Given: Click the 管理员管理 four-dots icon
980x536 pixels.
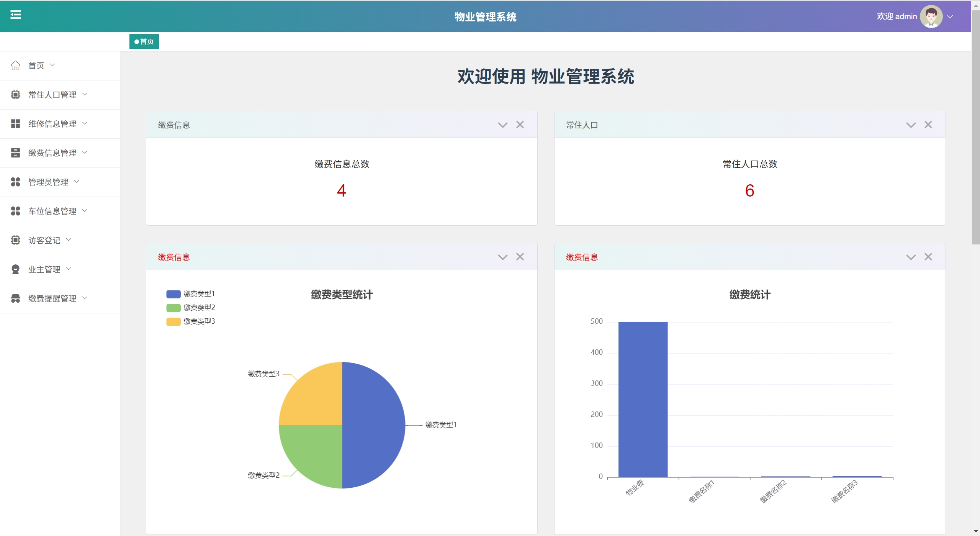Looking at the screenshot, I should coord(15,182).
